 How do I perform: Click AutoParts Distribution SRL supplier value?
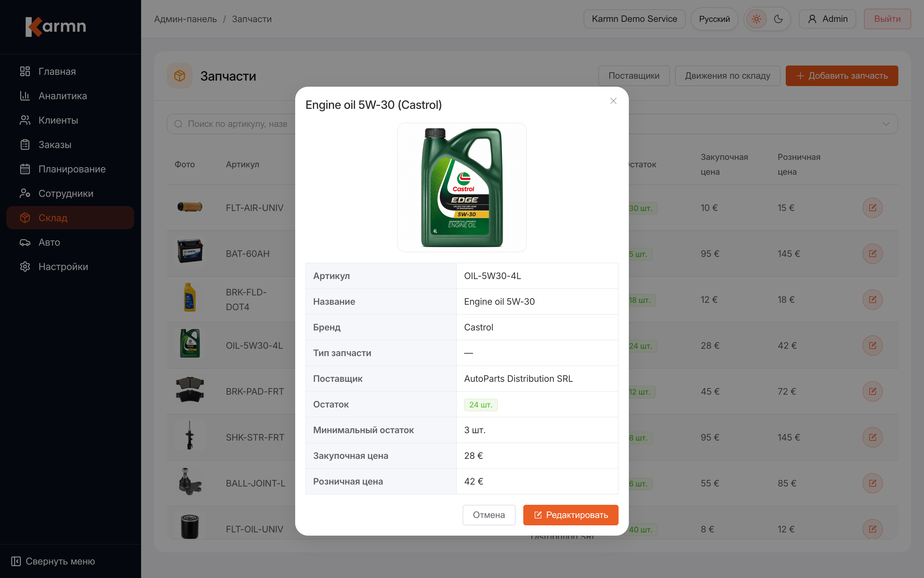518,379
